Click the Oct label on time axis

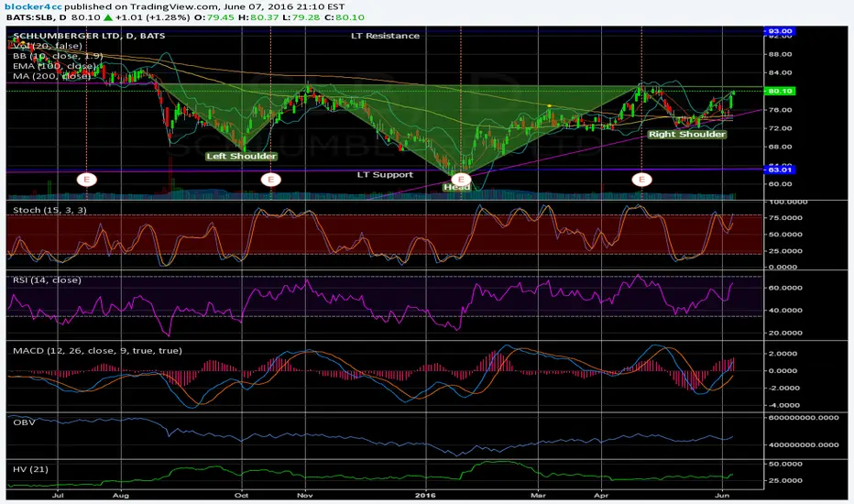coord(241,495)
